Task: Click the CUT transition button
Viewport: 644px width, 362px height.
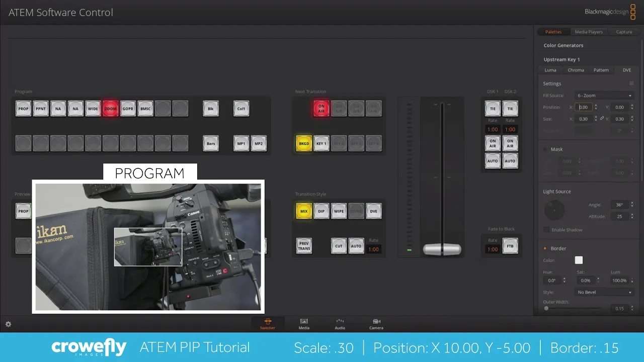Action: [339, 246]
